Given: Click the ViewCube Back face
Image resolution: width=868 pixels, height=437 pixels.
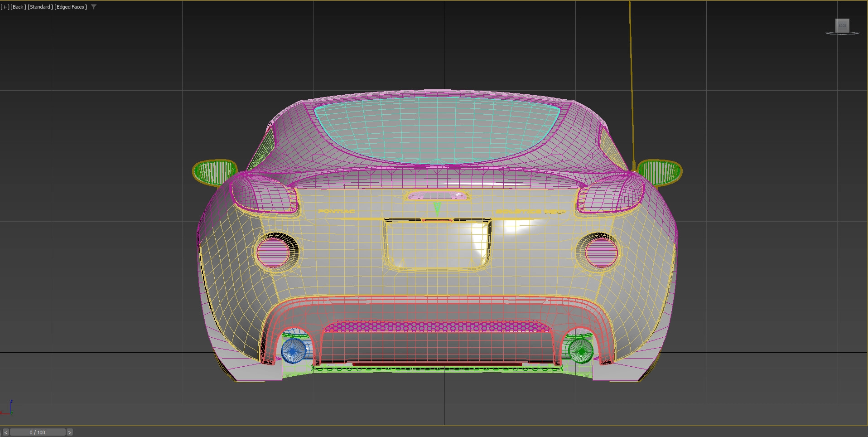Looking at the screenshot, I should point(842,25).
